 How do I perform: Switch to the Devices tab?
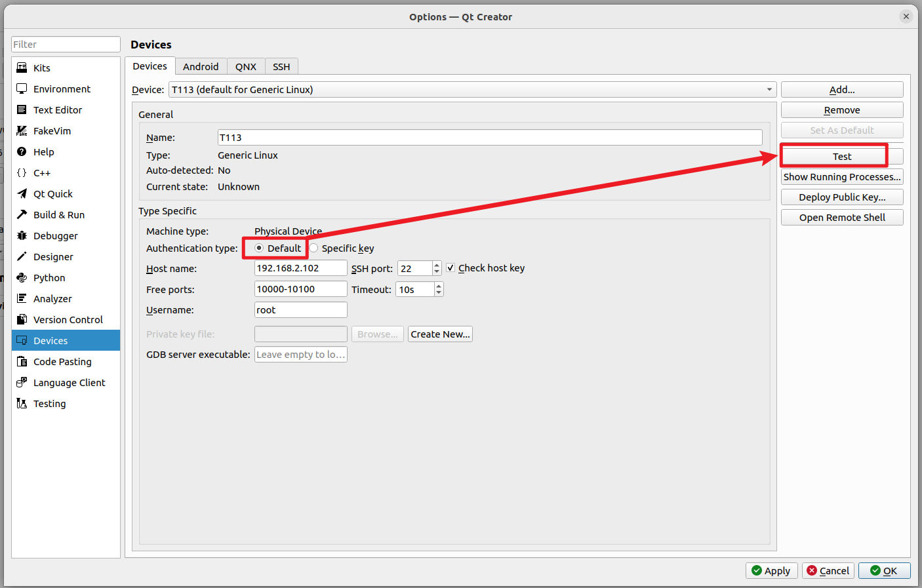(x=150, y=66)
